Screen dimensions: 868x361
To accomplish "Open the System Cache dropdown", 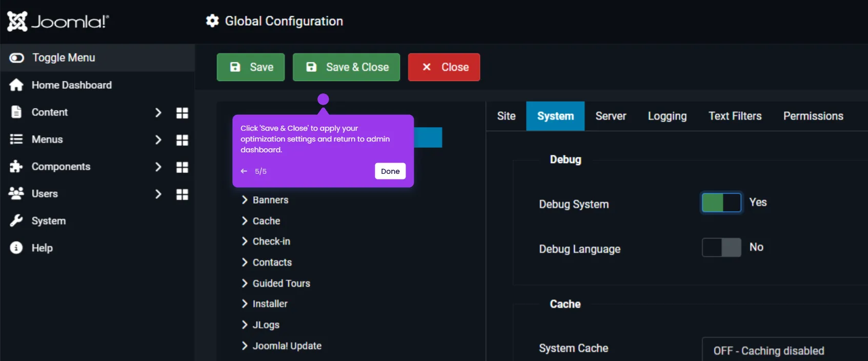I will click(784, 350).
